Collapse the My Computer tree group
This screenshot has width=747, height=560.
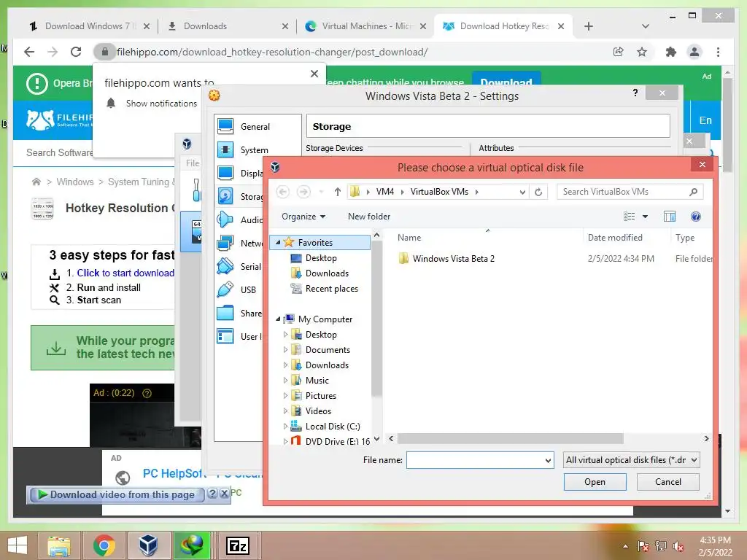pos(278,319)
